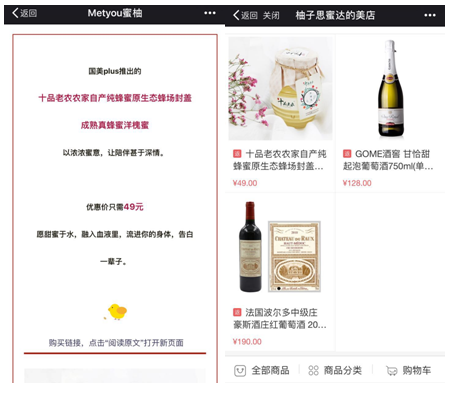Screen dimensions: 451x404
Task: Click GOME酒窖 甘恰甜起泡葡萄酒 product title
Action: (x=388, y=160)
